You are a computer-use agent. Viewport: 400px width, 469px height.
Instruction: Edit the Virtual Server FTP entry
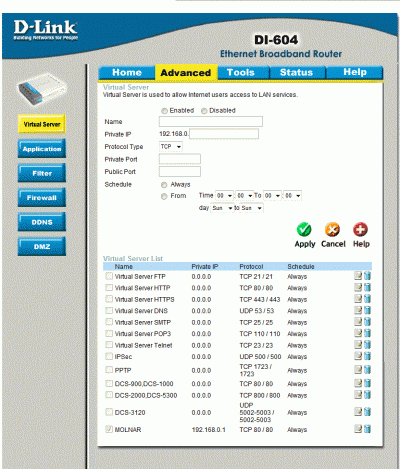tap(358, 276)
